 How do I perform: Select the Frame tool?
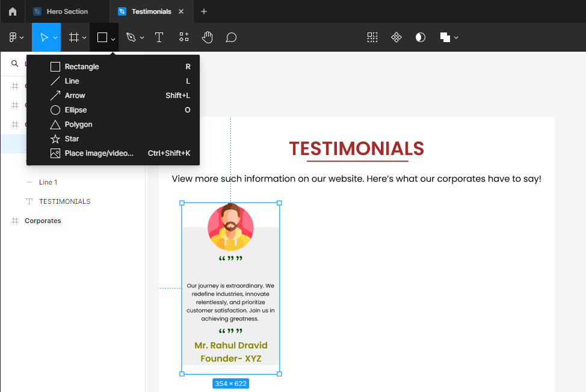pyautogui.click(x=74, y=37)
